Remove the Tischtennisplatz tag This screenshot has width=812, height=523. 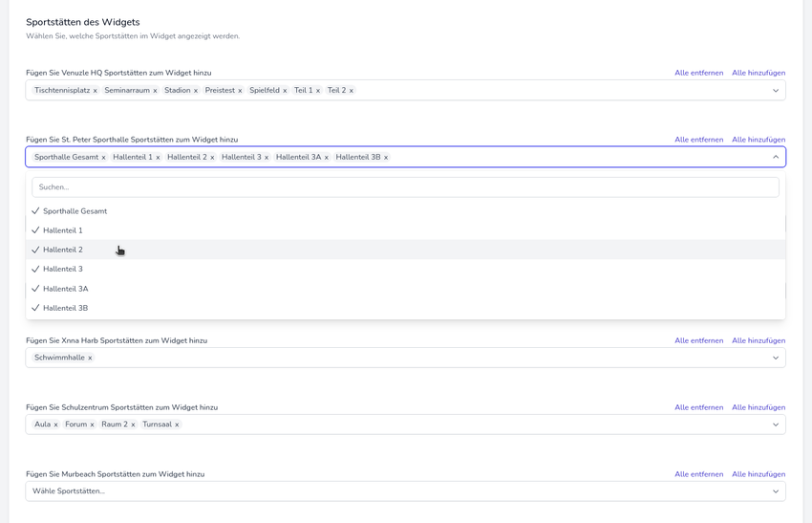tap(96, 91)
